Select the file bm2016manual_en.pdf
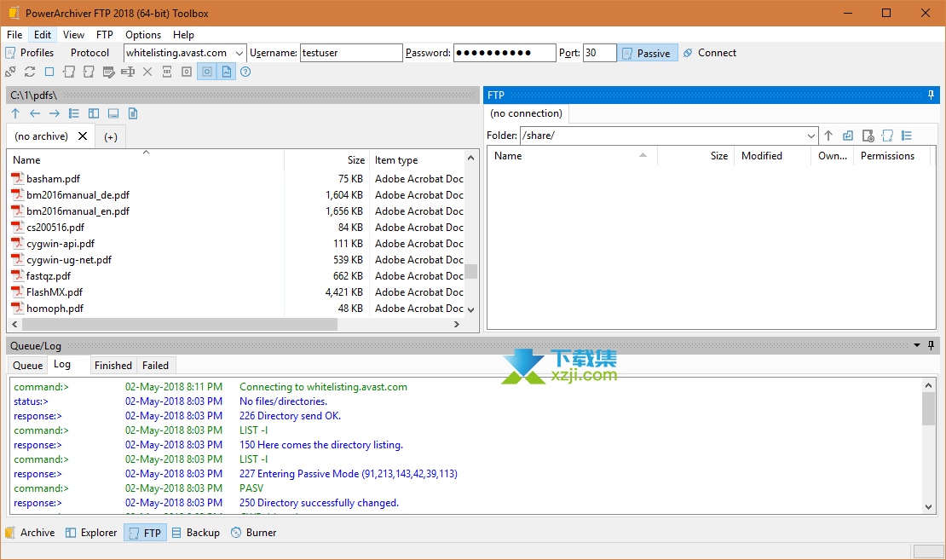 click(78, 211)
